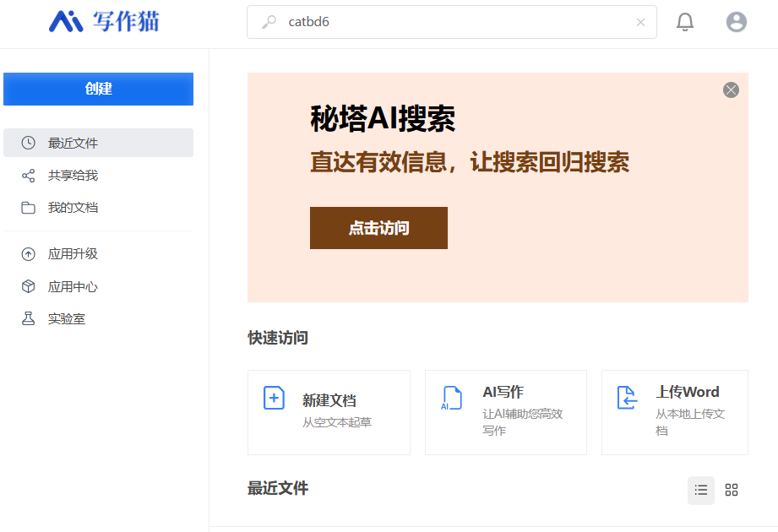
Task: Open 实验室 in the sidebar
Action: click(98, 319)
